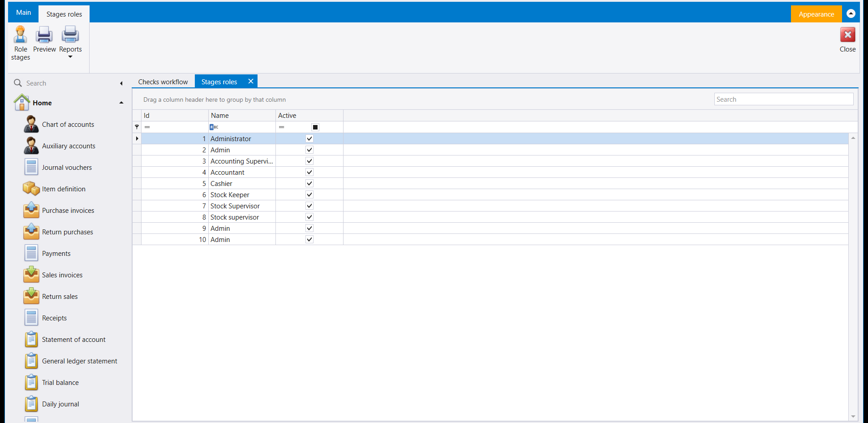The width and height of the screenshot is (868, 423).
Task: Collapse the left navigation panel arrow
Action: [x=121, y=83]
